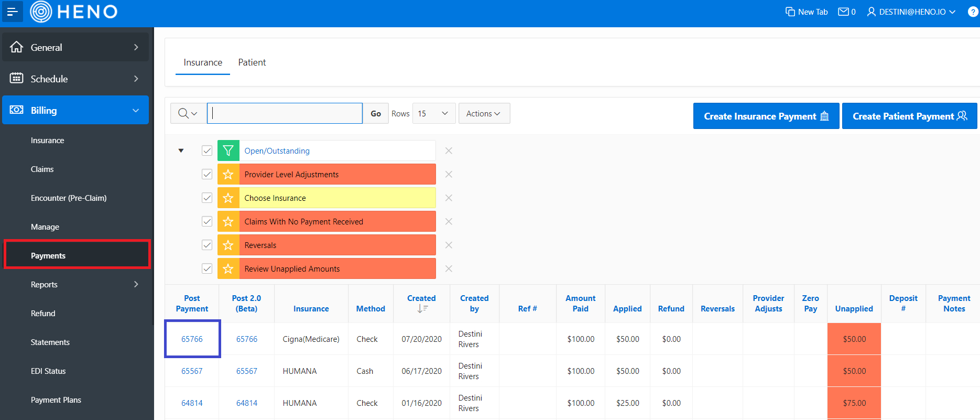Open the Rows per page dropdown
980x420 pixels.
point(434,113)
